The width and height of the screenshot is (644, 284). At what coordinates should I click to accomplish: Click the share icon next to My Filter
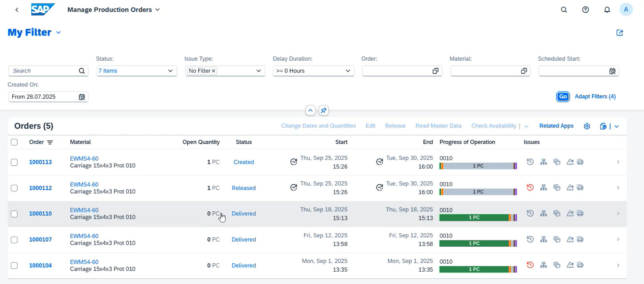619,33
